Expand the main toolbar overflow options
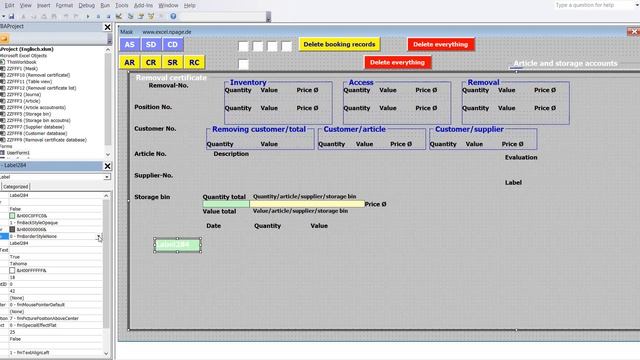 (268, 17)
